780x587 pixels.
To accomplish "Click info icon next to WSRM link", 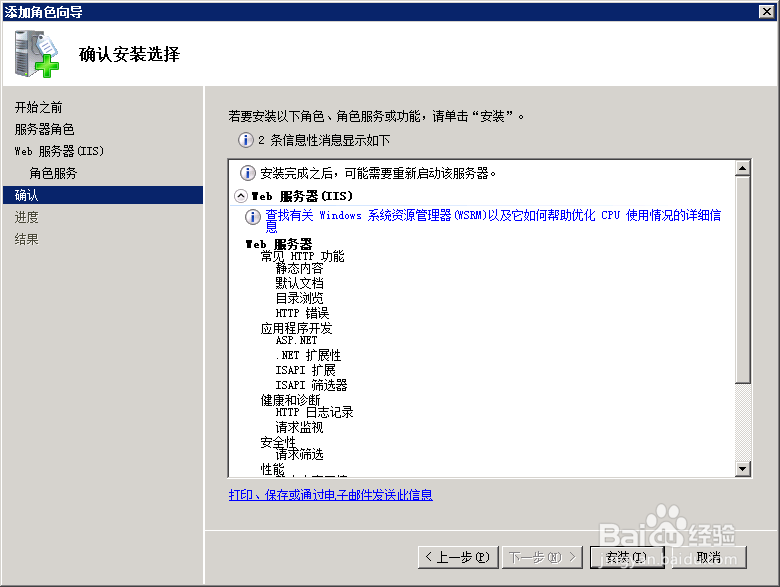I will (x=253, y=217).
